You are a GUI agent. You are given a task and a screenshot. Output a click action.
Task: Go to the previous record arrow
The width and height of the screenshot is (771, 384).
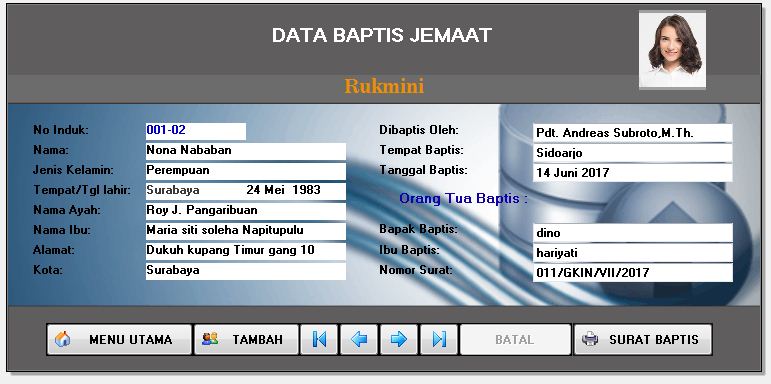(359, 339)
